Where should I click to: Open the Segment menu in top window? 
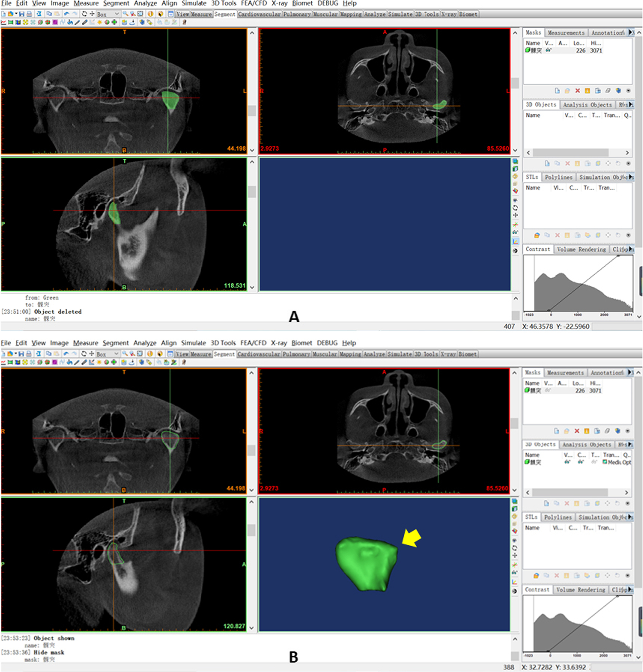coord(116,3)
